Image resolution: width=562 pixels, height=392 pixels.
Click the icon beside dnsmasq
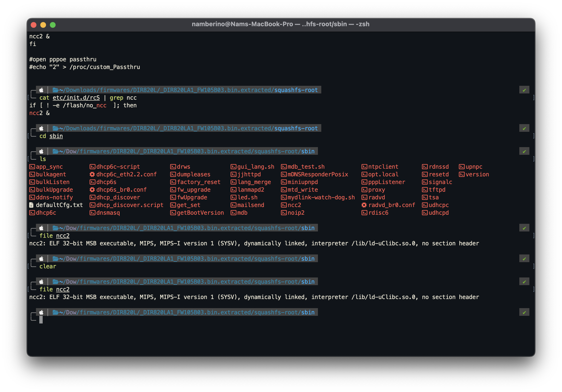pyautogui.click(x=92, y=213)
